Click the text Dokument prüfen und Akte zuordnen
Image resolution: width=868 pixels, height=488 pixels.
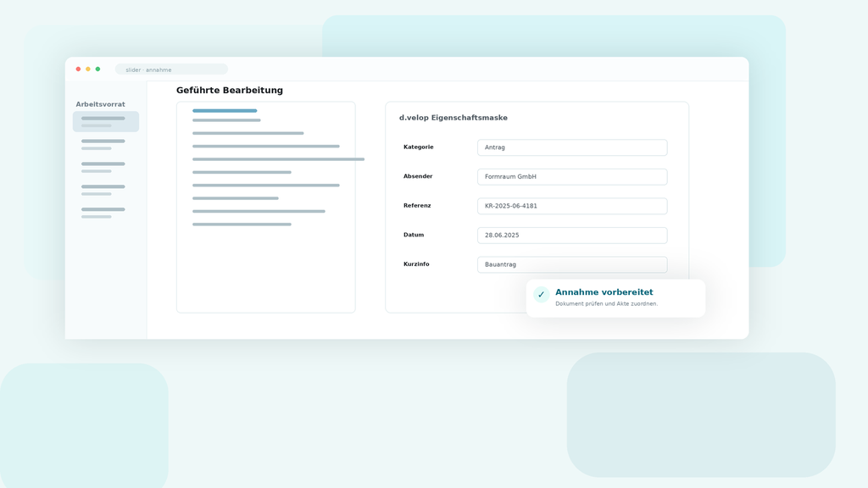coord(606,304)
